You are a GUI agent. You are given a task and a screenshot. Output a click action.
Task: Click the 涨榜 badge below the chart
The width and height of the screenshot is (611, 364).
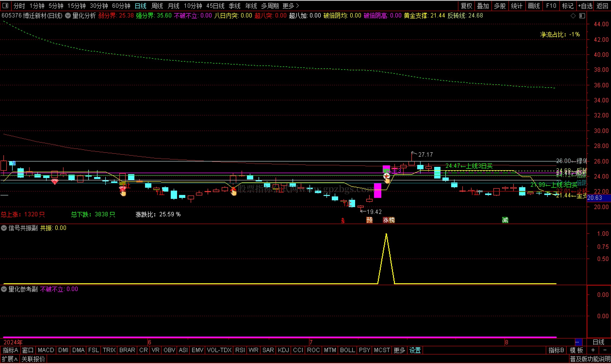coord(389,220)
